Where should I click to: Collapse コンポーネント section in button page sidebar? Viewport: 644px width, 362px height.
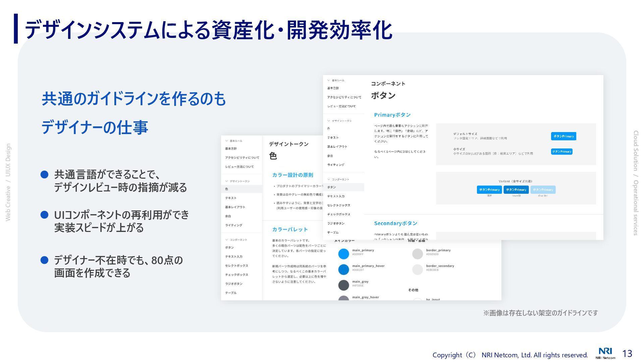tap(329, 179)
